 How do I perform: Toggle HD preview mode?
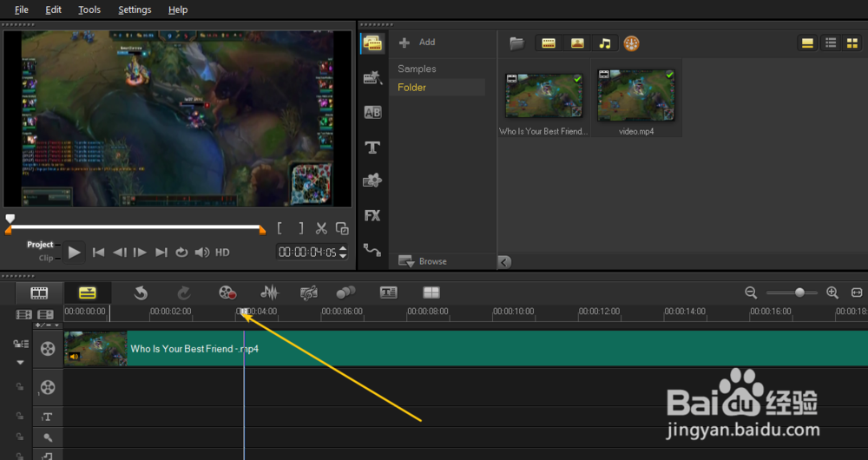(x=222, y=253)
